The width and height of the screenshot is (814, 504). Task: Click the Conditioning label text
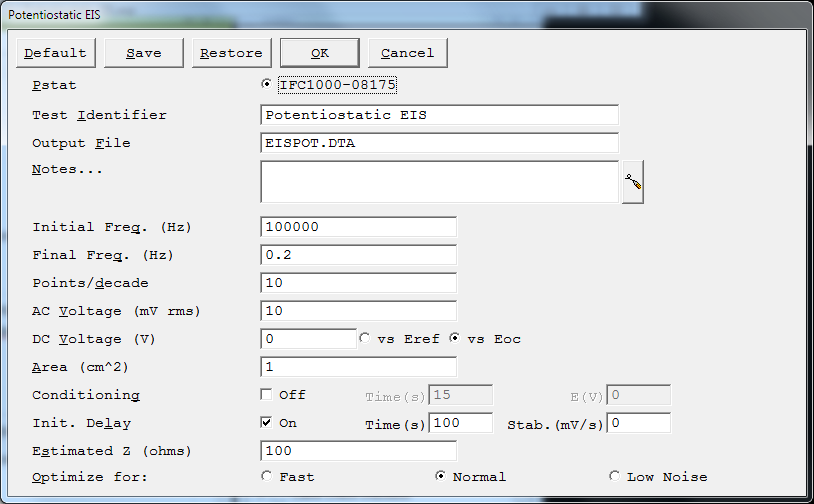click(x=86, y=396)
